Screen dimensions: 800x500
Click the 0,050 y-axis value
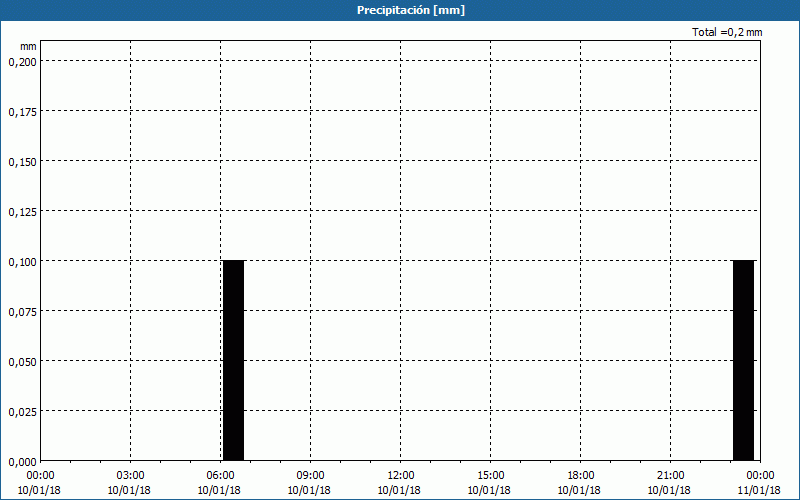coord(22,361)
